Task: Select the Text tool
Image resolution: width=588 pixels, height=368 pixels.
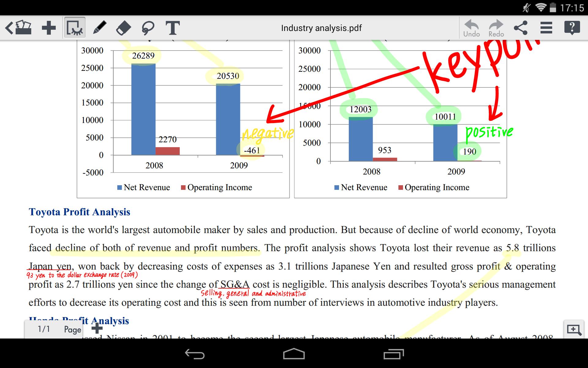Action: [x=172, y=28]
